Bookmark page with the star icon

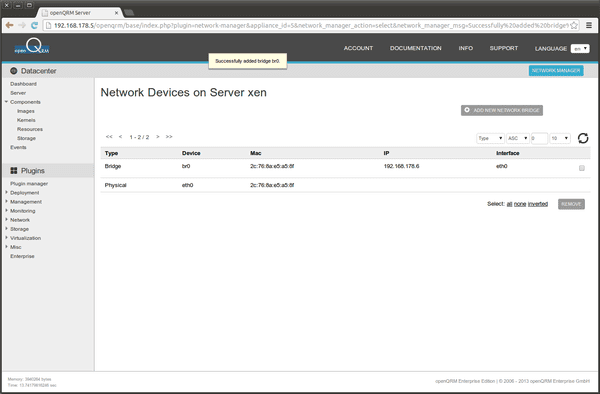(x=574, y=25)
